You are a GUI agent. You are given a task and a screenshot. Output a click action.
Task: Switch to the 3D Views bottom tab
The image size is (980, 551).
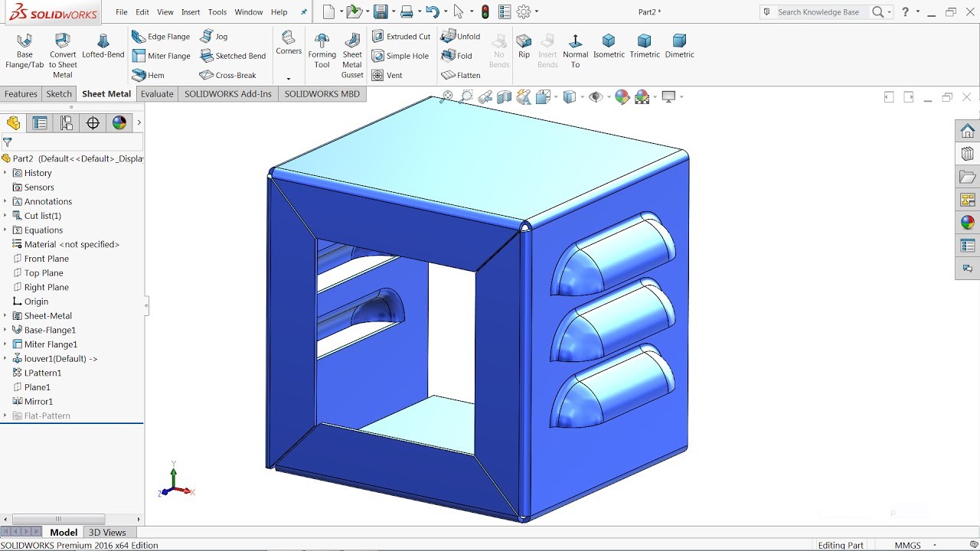107,533
